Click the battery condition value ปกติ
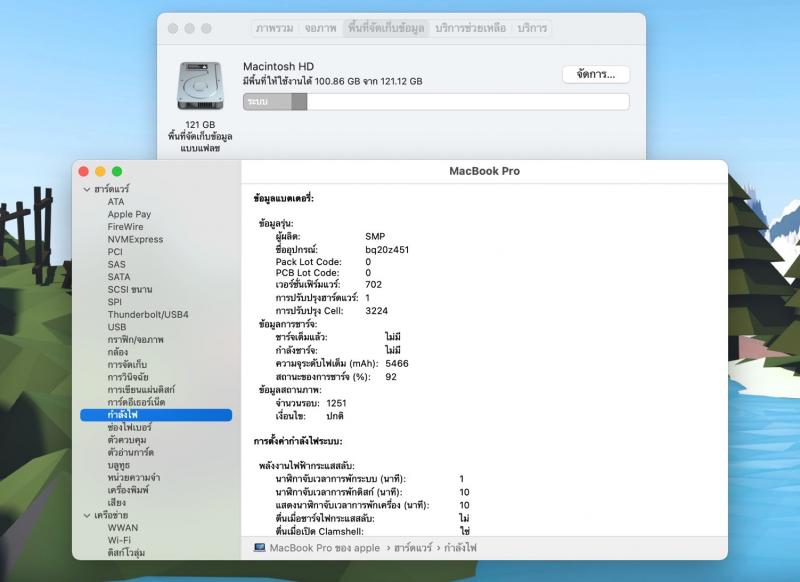This screenshot has height=582, width=800. [335, 416]
